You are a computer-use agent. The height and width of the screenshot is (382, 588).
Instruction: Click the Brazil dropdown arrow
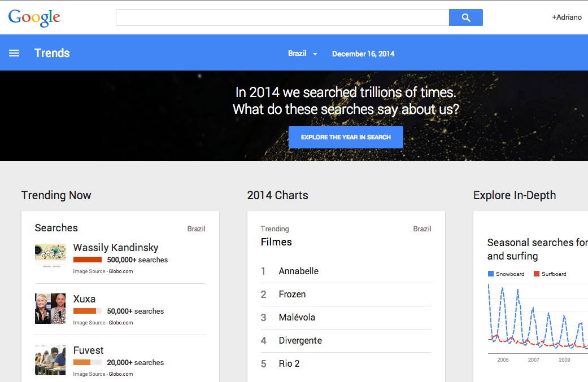(x=315, y=54)
